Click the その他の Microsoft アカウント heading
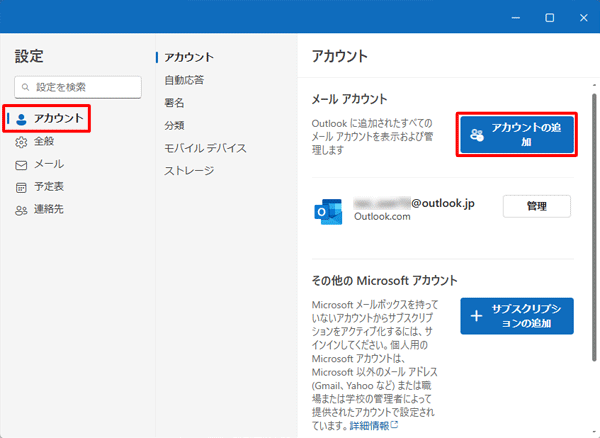 (385, 280)
